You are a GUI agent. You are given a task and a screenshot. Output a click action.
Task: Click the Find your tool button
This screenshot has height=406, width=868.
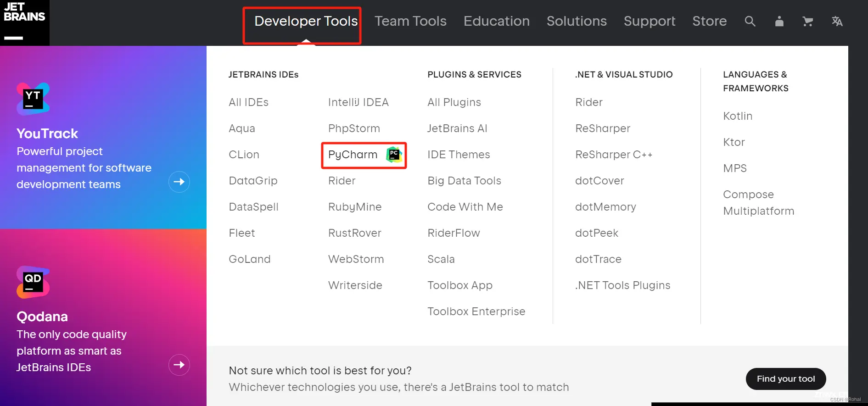pos(786,379)
